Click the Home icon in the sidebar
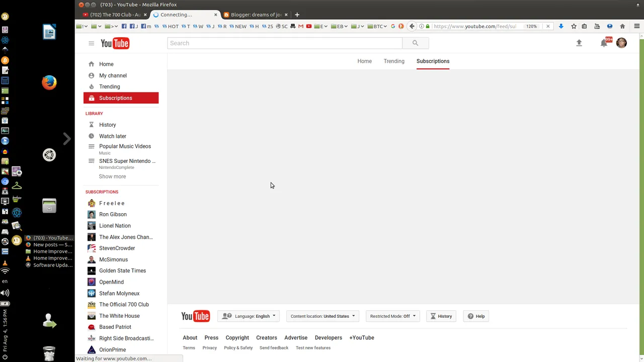Viewport: 644px width, 362px height. coord(91,64)
